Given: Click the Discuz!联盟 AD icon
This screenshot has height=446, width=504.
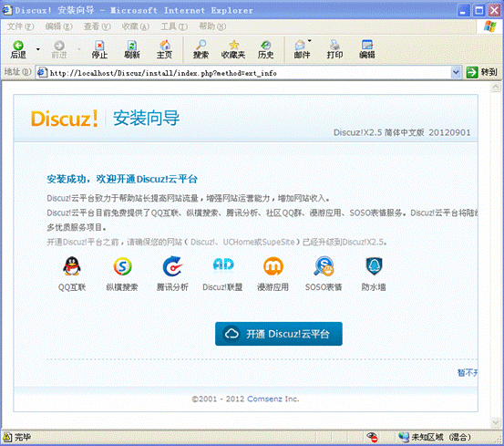Looking at the screenshot, I should point(223,265).
